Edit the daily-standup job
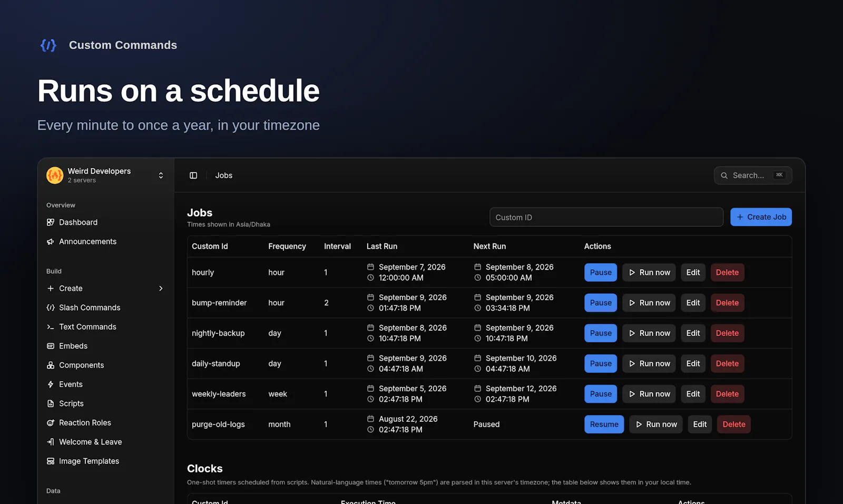The image size is (843, 504). click(693, 363)
